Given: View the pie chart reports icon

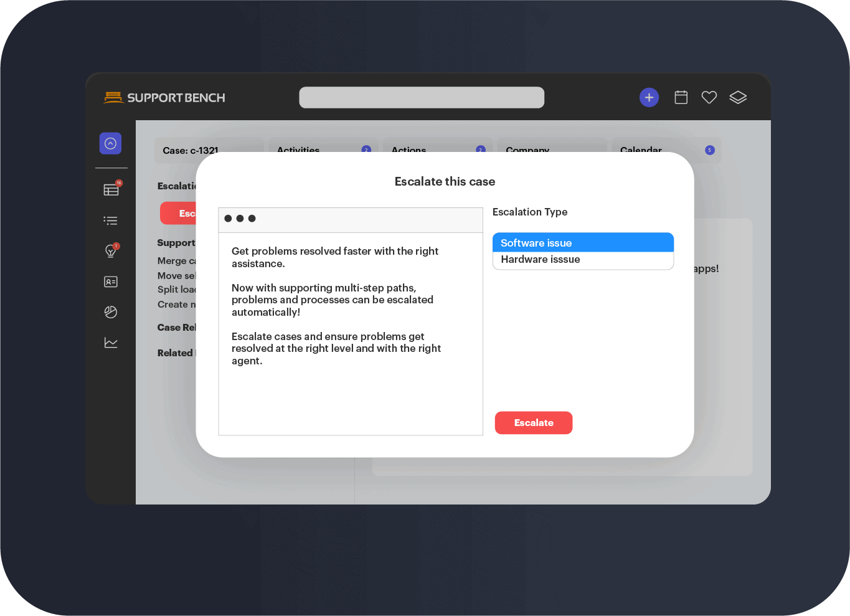Looking at the screenshot, I should point(111,312).
